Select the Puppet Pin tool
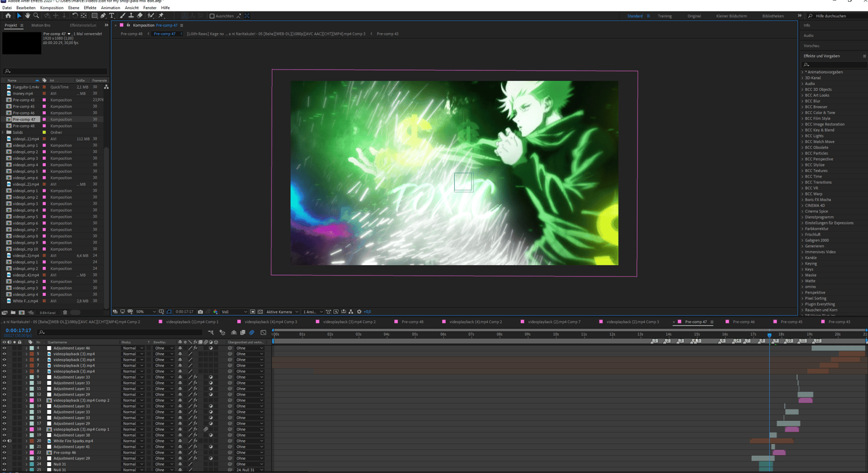Screen dimensions: 868x473 tap(161, 16)
